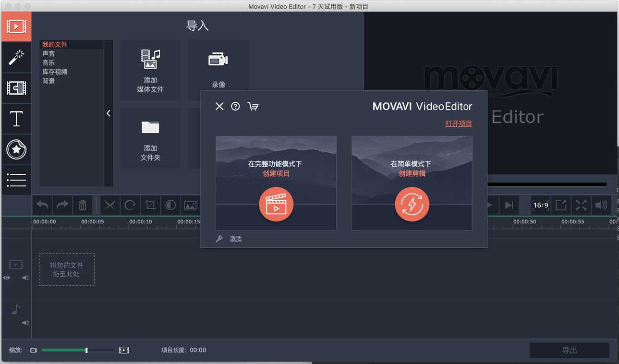Click the zoom out small frame icon

point(33,351)
